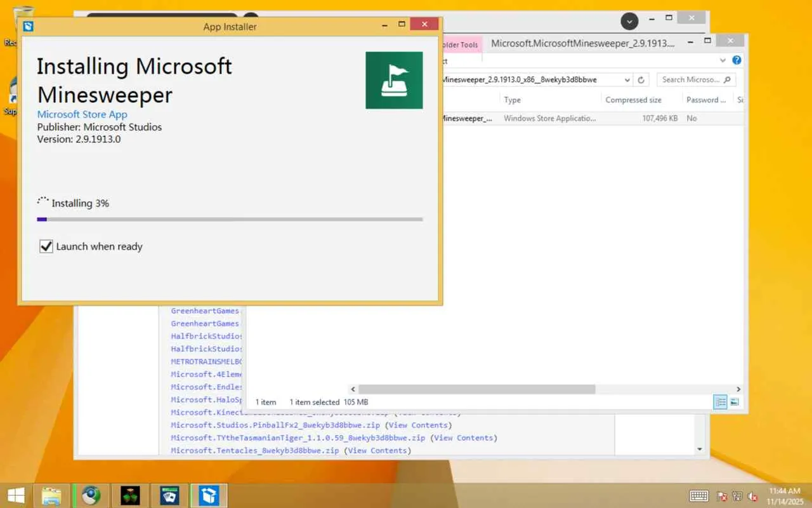Screen dimensions: 812x508
Task: Maximize the Explorer zip window
Action: [x=708, y=41]
